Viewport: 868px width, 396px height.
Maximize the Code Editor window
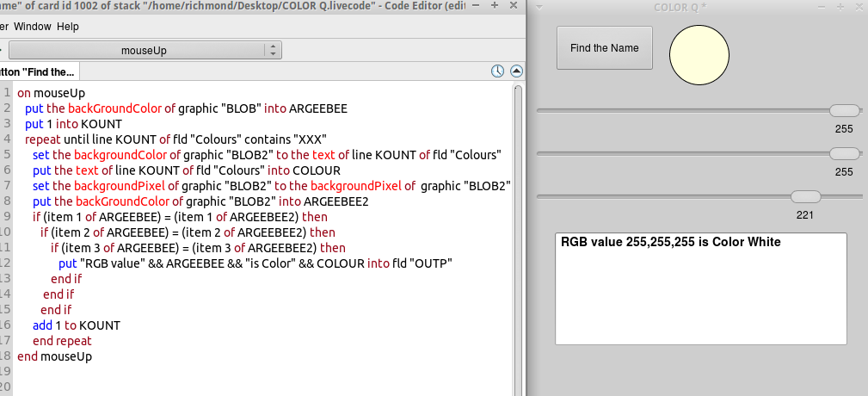tap(496, 6)
